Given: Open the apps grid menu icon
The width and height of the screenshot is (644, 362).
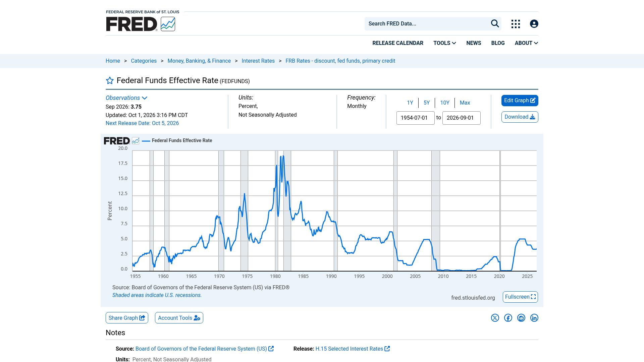Looking at the screenshot, I should point(516,24).
